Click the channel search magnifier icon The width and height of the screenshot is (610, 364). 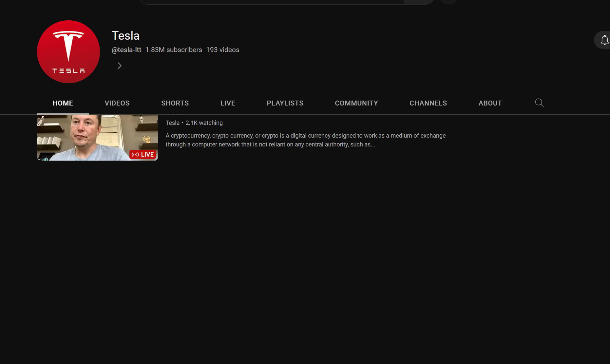[539, 103]
